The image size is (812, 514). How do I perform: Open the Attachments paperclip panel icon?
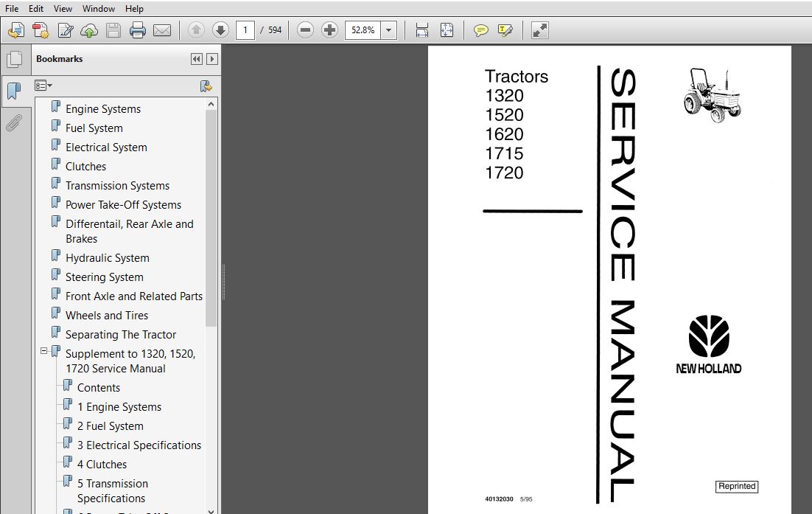pyautogui.click(x=14, y=123)
